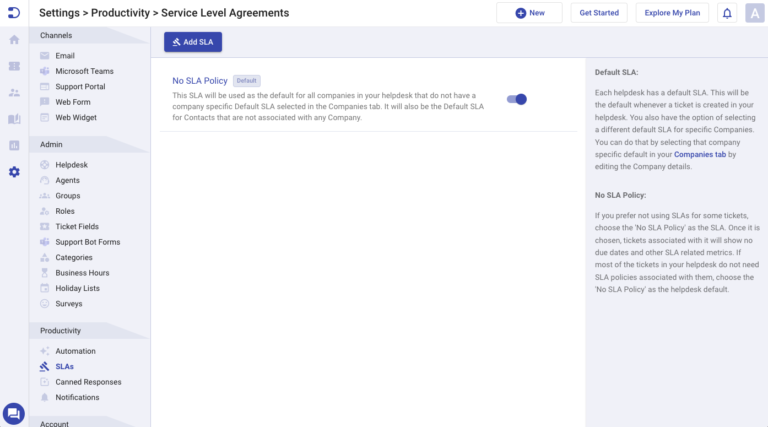Click the Web Widget icon
768x427 pixels.
[45, 118]
